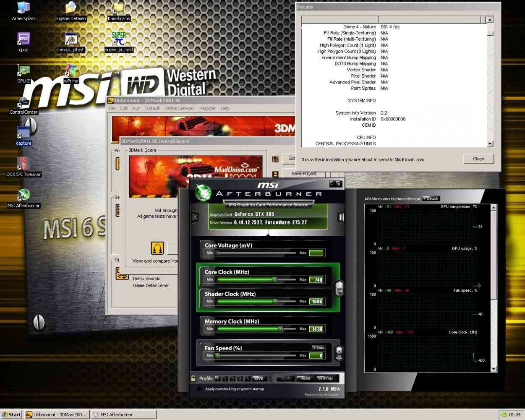Click Close in the Details dialog
525x420 pixels.
click(478, 159)
